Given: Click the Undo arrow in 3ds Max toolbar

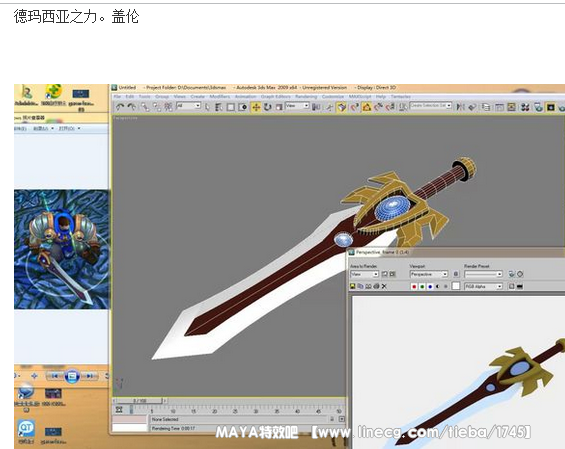Looking at the screenshot, I should (x=120, y=107).
